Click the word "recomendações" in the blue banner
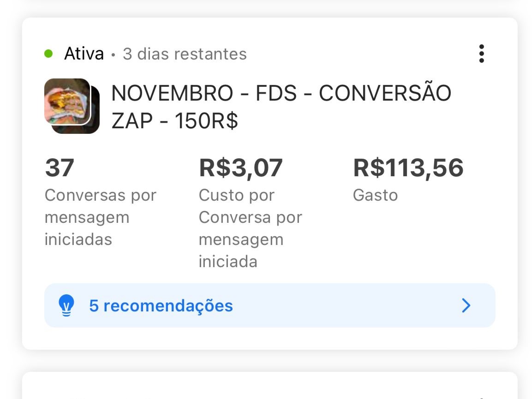The width and height of the screenshot is (532, 399). click(168, 306)
